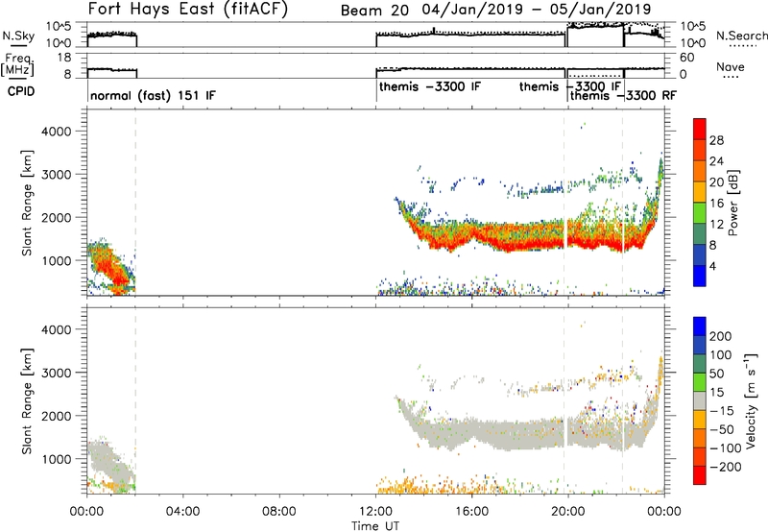Viewport: 768px width, 532px height.
Task: Click the 'Nave' legend label
Action: pos(731,66)
